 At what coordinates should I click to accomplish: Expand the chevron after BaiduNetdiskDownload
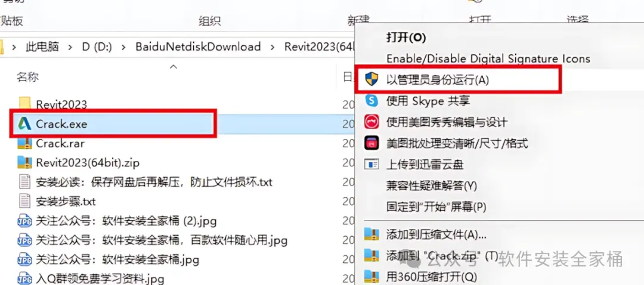click(x=273, y=47)
